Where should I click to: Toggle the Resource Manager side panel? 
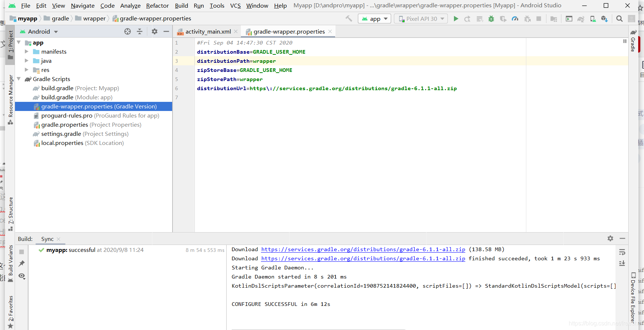click(x=11, y=99)
